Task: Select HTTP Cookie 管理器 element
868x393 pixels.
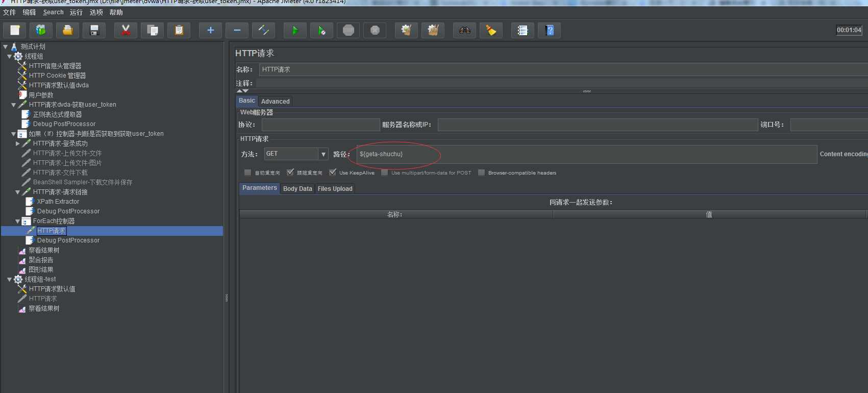Action: pyautogui.click(x=57, y=76)
